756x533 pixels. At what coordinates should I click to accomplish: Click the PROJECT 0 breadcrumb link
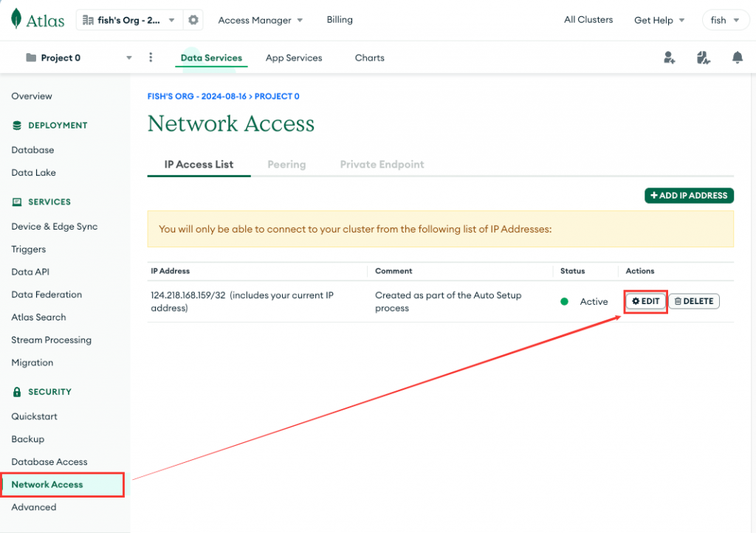[x=277, y=97]
